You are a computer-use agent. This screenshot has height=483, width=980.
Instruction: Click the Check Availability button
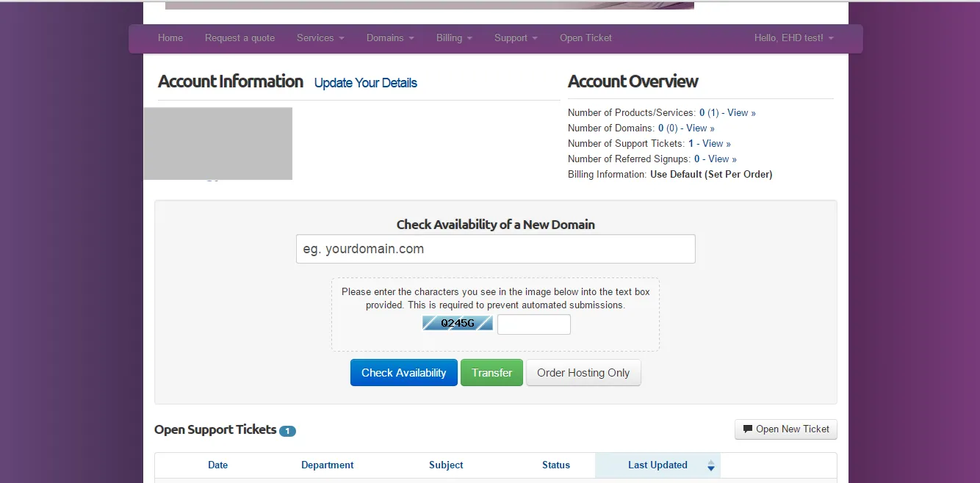click(x=404, y=373)
